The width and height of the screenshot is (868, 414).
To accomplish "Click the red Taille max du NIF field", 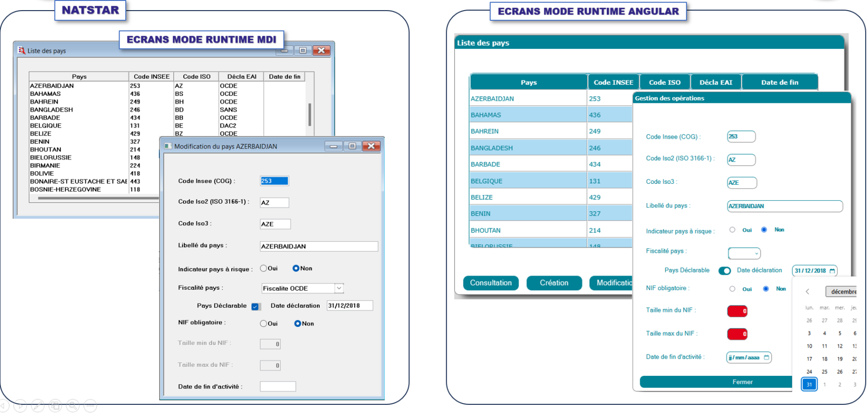I will coord(737,334).
